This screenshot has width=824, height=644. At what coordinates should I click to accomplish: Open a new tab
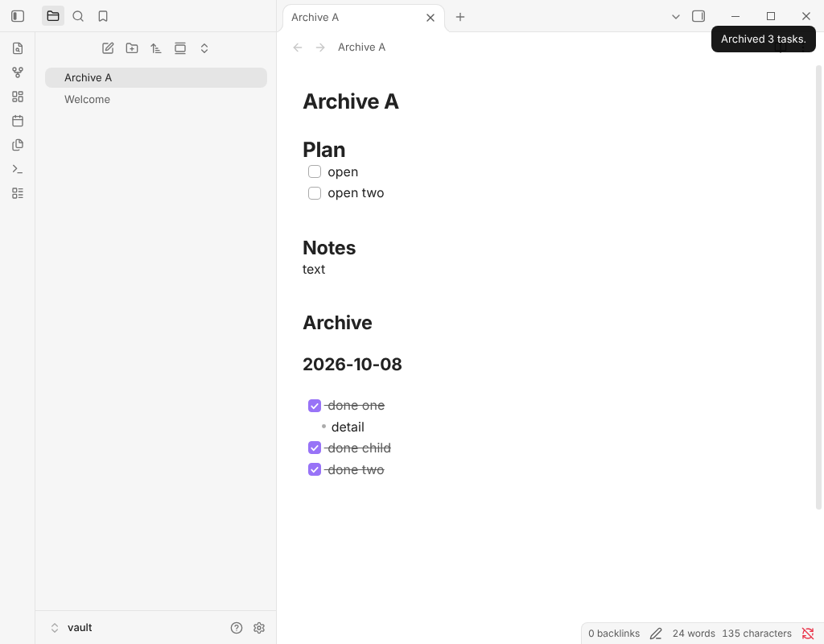click(460, 17)
